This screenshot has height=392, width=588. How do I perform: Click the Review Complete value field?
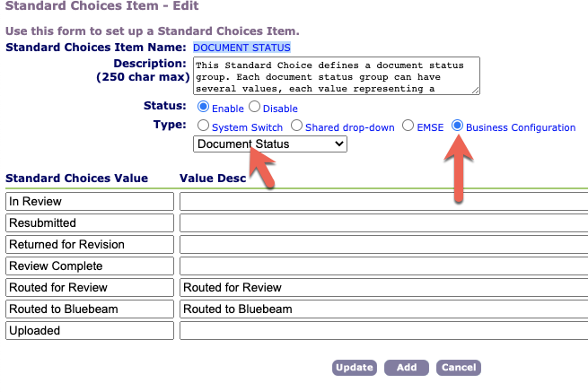coord(89,266)
